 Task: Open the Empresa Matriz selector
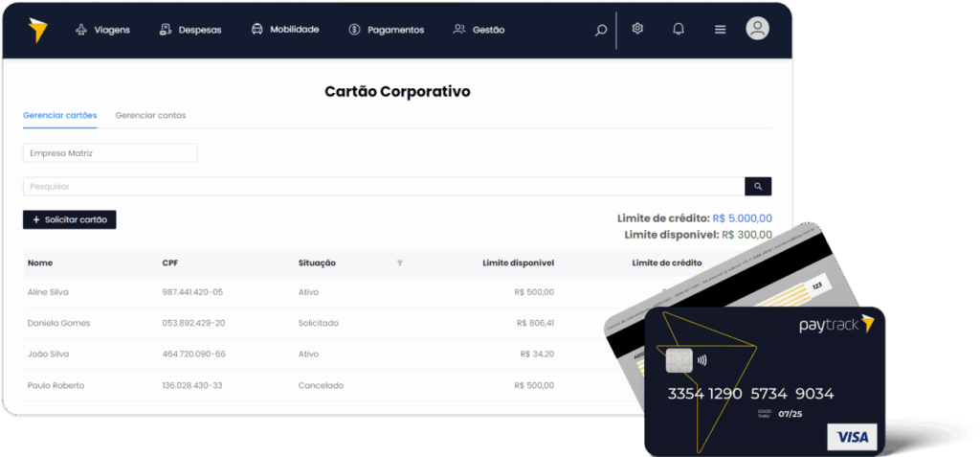(110, 152)
